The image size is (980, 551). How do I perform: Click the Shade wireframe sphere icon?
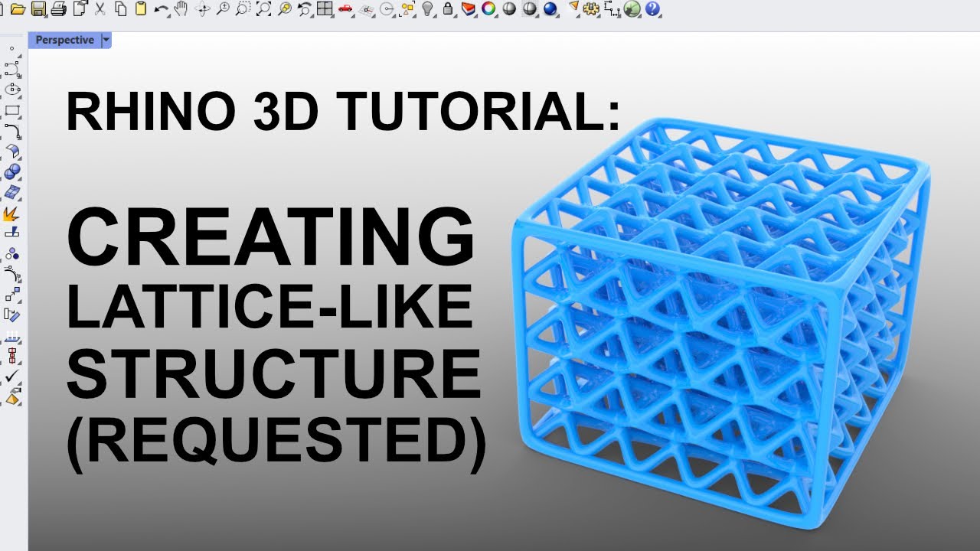[530, 9]
